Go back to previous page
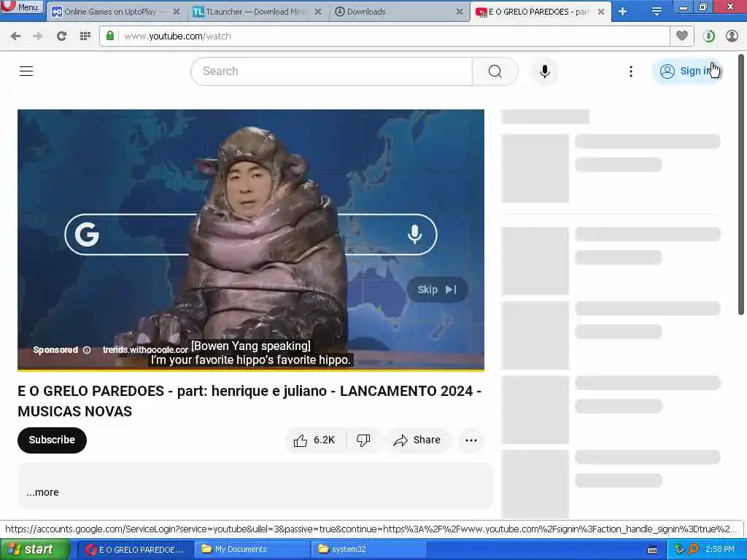 [x=15, y=36]
